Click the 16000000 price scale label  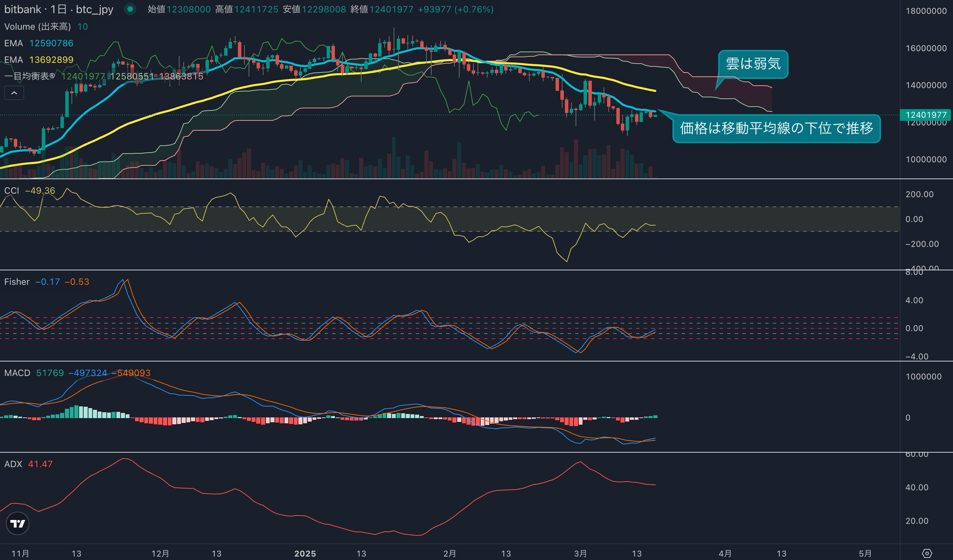pyautogui.click(x=926, y=48)
